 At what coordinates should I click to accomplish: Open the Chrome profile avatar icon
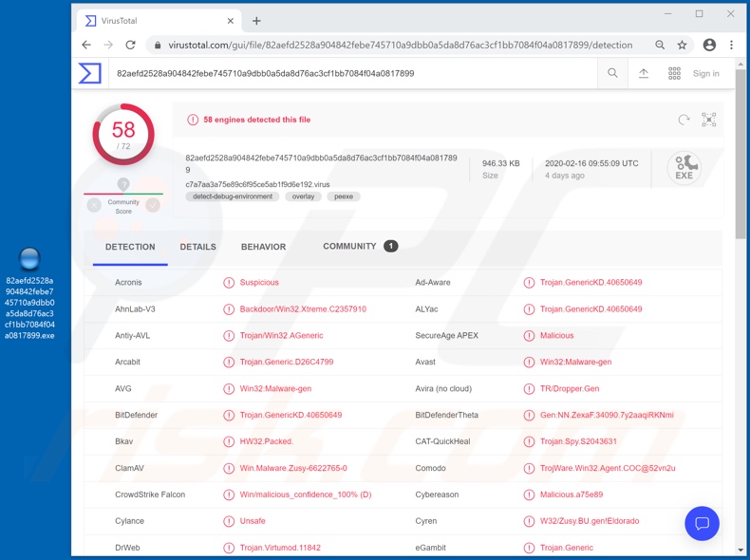[x=709, y=45]
